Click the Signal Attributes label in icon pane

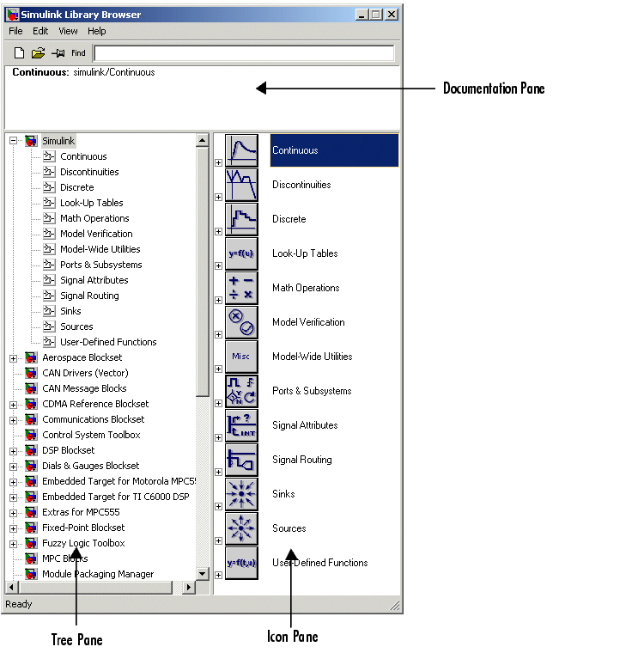click(x=305, y=425)
